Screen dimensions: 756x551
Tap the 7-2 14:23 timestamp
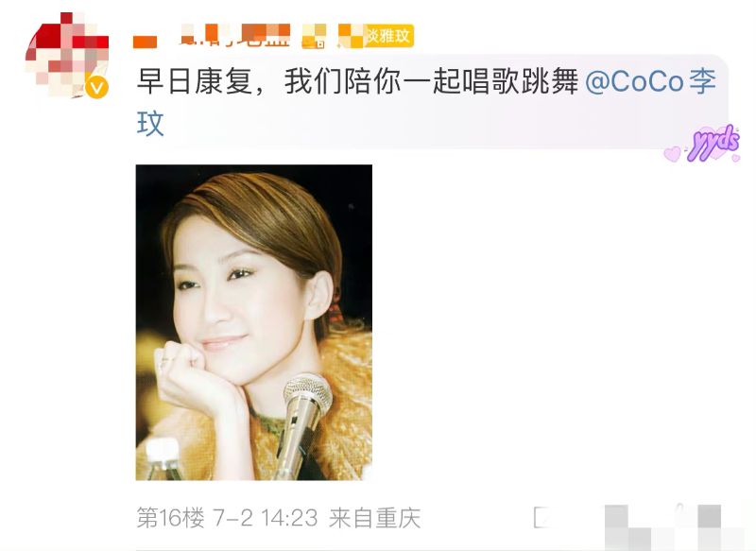266,518
